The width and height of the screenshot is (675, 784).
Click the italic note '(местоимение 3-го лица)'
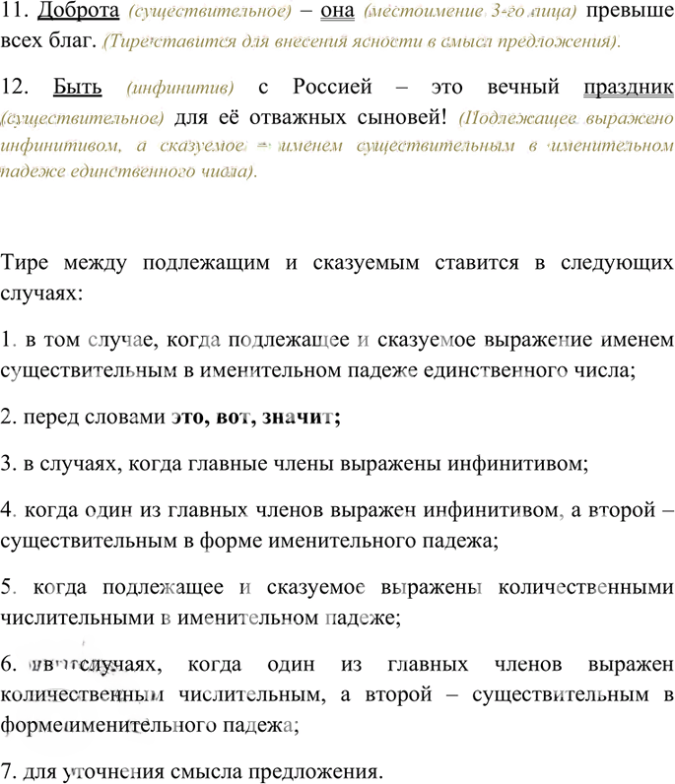(470, 11)
